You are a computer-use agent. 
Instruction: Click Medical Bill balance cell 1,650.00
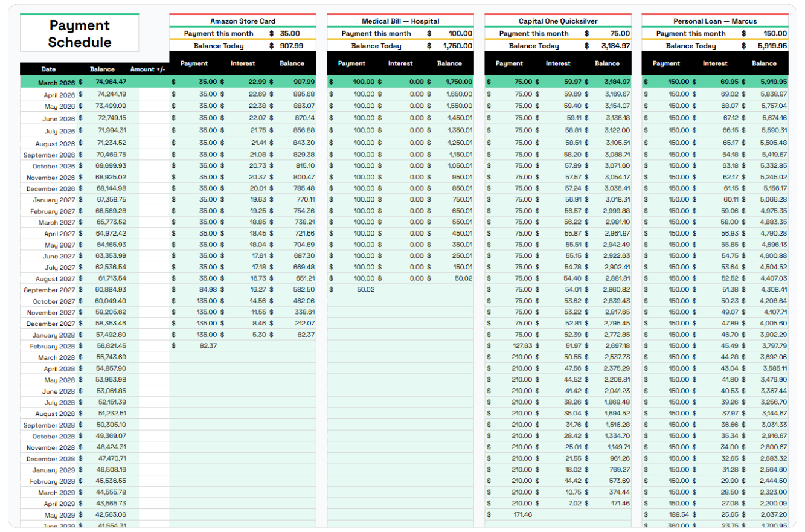pyautogui.click(x=460, y=94)
